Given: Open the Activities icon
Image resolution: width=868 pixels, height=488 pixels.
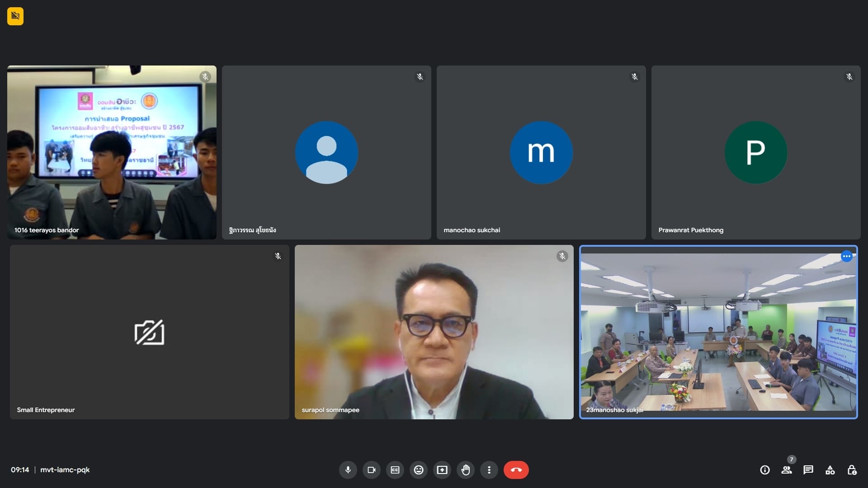Looking at the screenshot, I should pyautogui.click(x=830, y=470).
